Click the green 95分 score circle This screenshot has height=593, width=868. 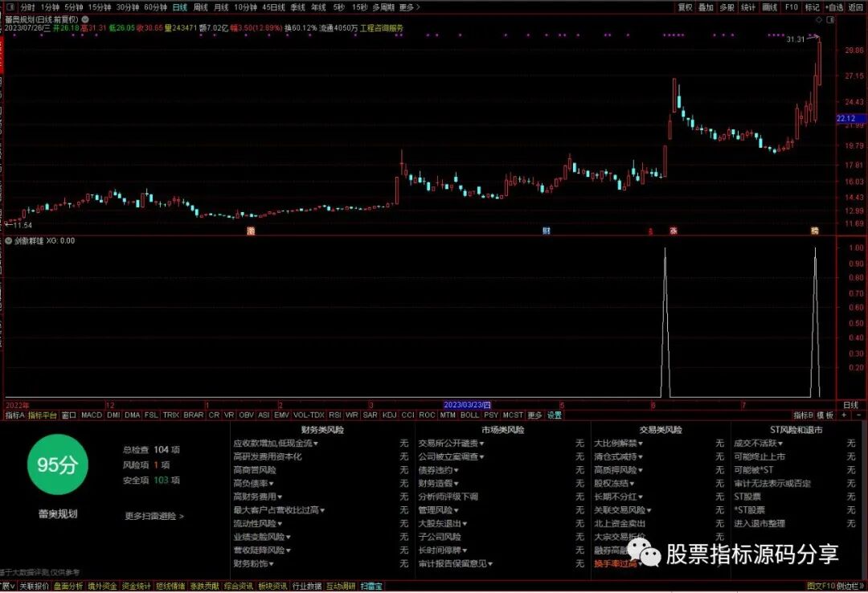(58, 464)
